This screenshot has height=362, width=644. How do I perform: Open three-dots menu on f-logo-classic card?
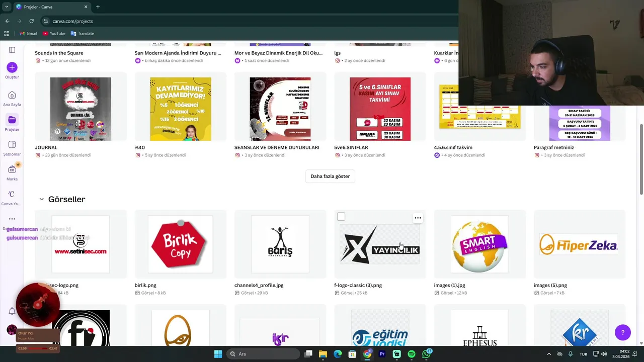pos(418,218)
